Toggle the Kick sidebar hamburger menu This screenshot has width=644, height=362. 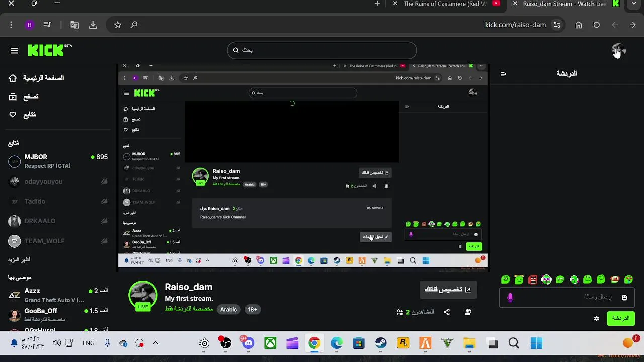click(x=14, y=50)
